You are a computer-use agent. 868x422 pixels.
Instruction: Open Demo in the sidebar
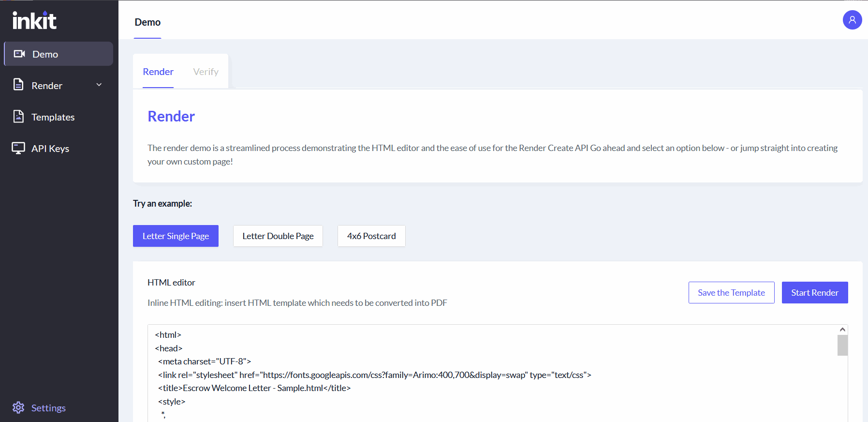(59, 54)
